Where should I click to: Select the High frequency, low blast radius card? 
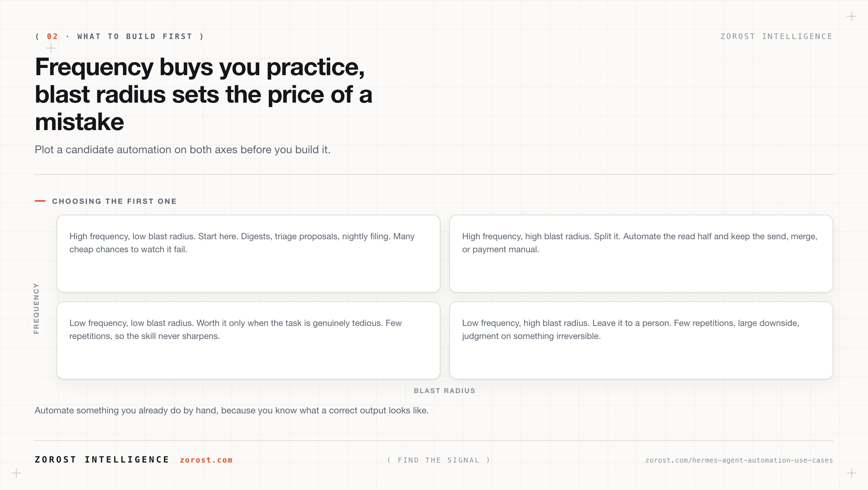pos(248,254)
